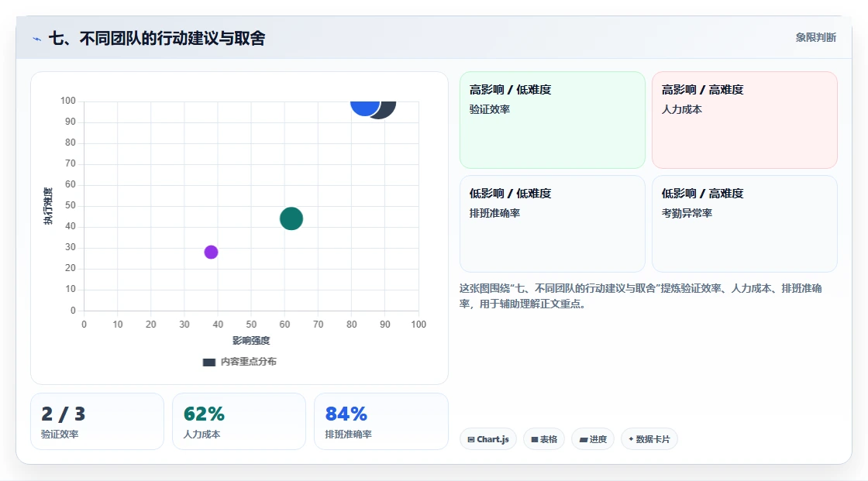Open the 低影响 / 低难度 quadrant card
The width and height of the screenshot is (868, 481).
tap(553, 224)
